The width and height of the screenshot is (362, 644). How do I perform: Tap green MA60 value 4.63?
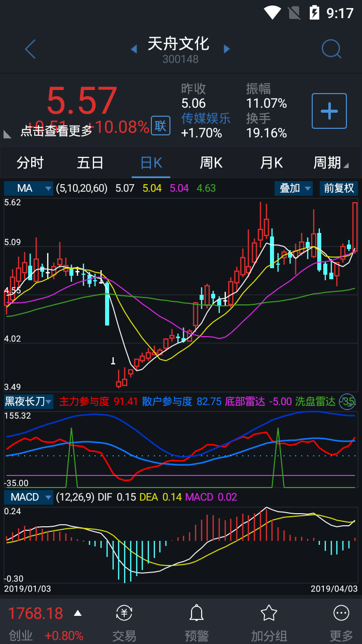pyautogui.click(x=206, y=188)
